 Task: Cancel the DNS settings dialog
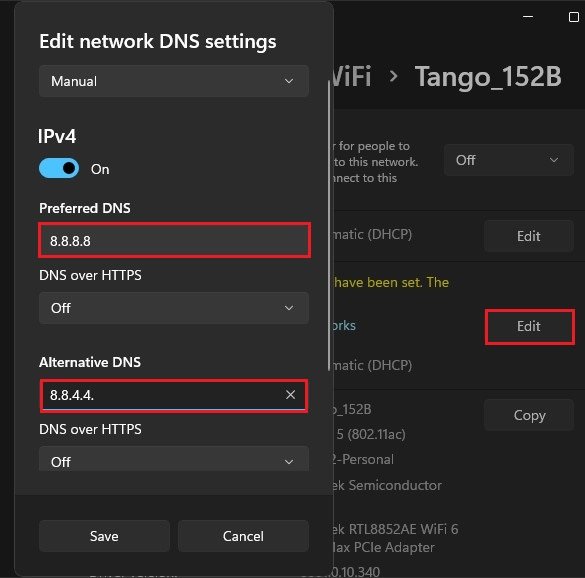(x=243, y=536)
